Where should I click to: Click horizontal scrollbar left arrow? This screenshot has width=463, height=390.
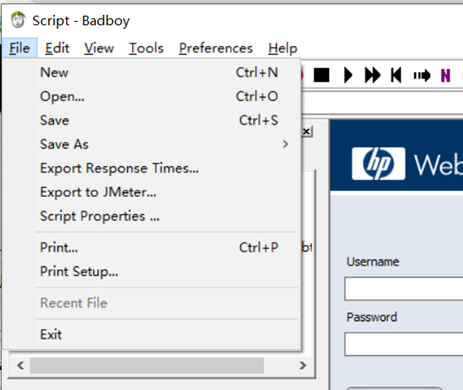point(20,366)
